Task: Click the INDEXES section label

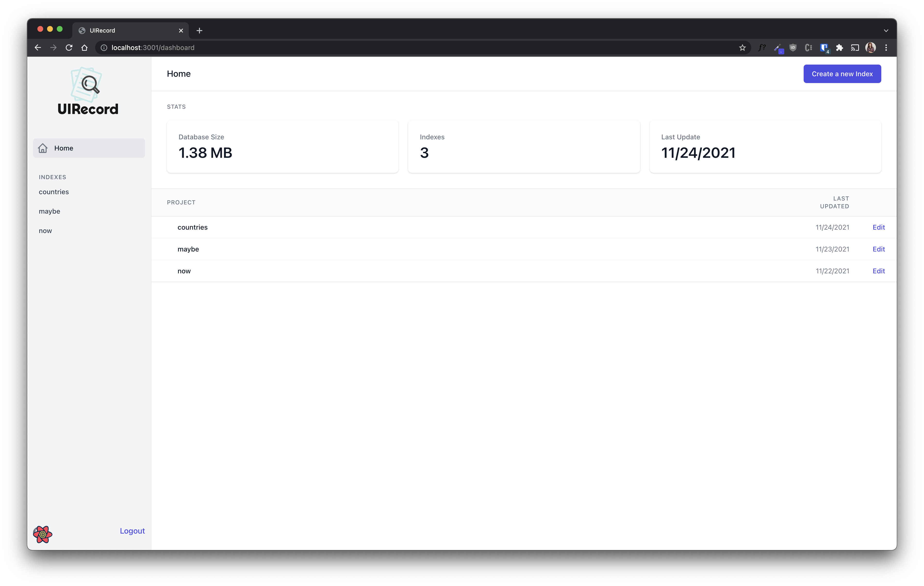Action: point(52,176)
